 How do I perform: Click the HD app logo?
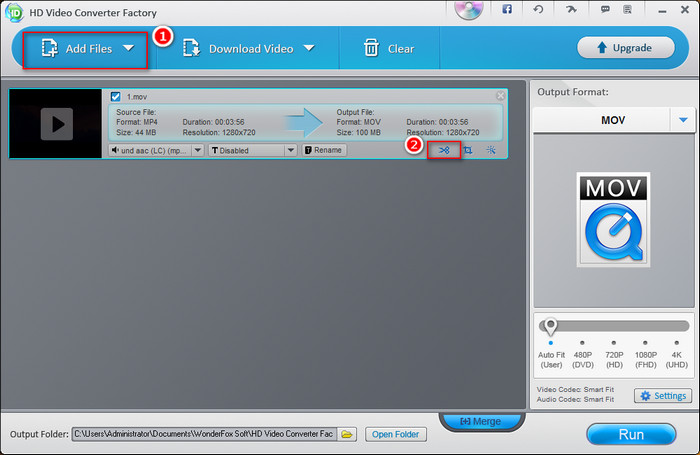[x=14, y=13]
